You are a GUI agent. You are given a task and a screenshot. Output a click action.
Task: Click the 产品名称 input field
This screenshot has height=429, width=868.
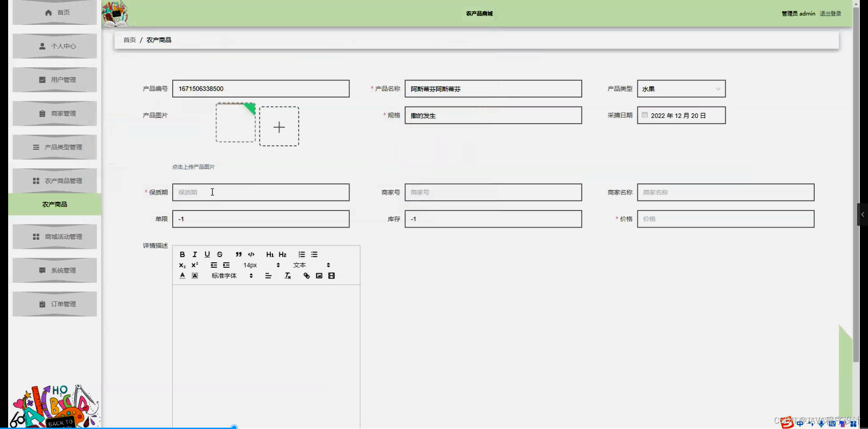click(x=493, y=89)
